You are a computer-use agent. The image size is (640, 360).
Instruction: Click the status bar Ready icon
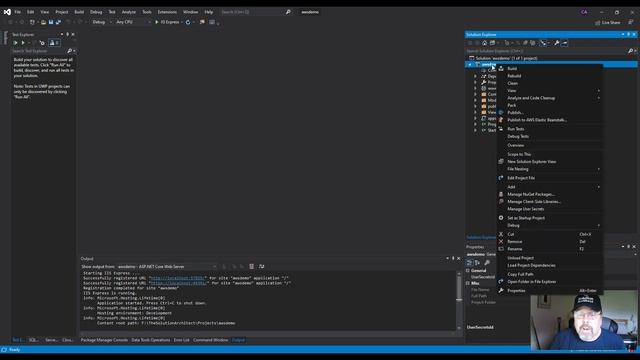(4, 349)
